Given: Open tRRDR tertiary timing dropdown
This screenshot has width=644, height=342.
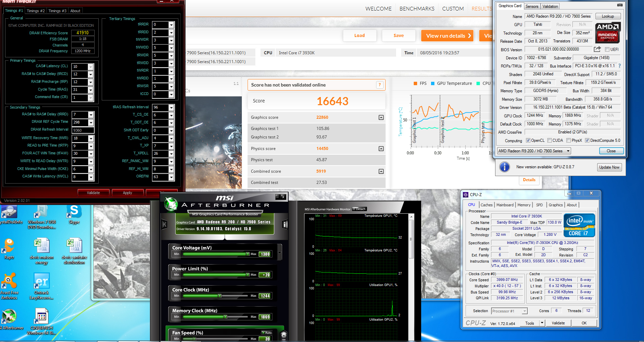Looking at the screenshot, I should point(171,25).
